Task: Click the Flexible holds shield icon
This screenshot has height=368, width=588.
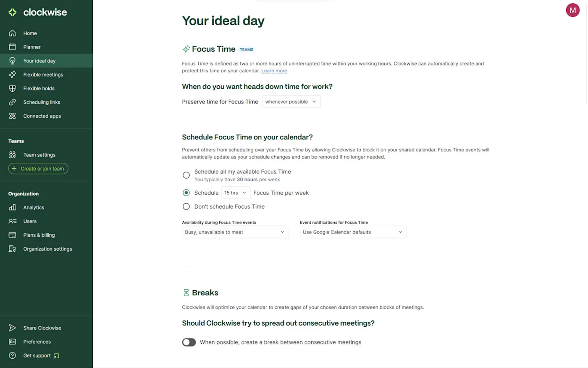Action: tap(13, 88)
